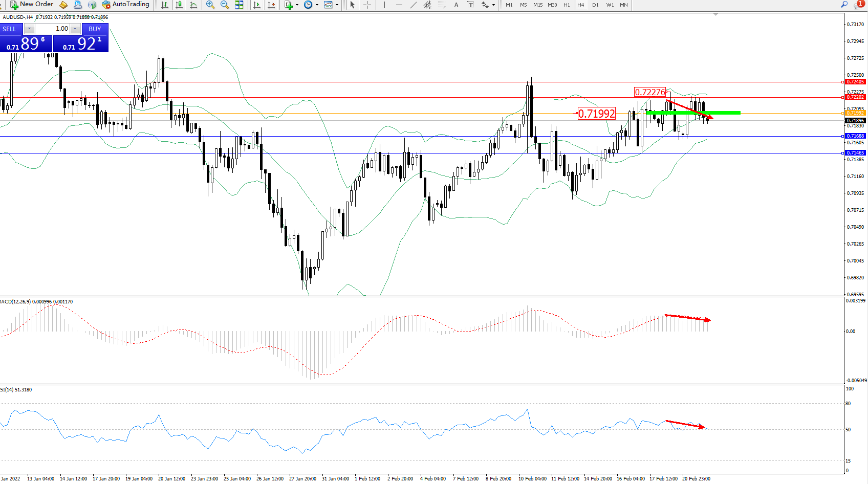
Task: Select the Crosshair cursor tool
Action: click(x=367, y=5)
